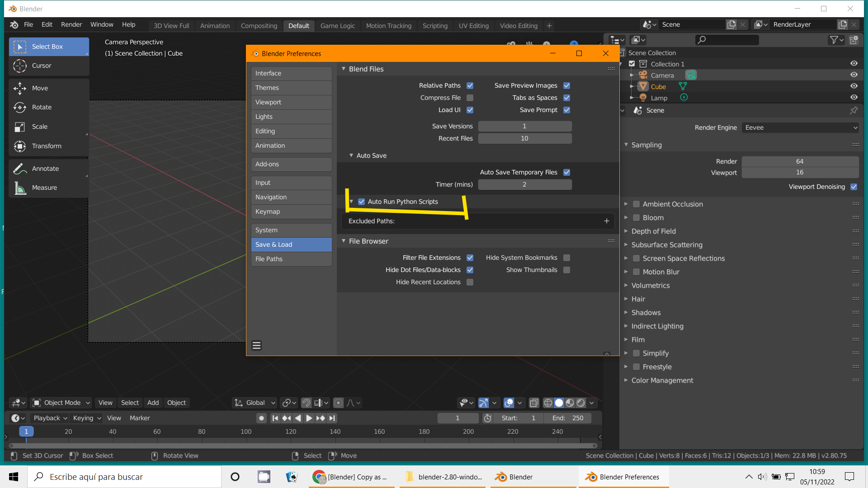
Task: Switch to the Scripting workspace tab
Action: click(434, 26)
